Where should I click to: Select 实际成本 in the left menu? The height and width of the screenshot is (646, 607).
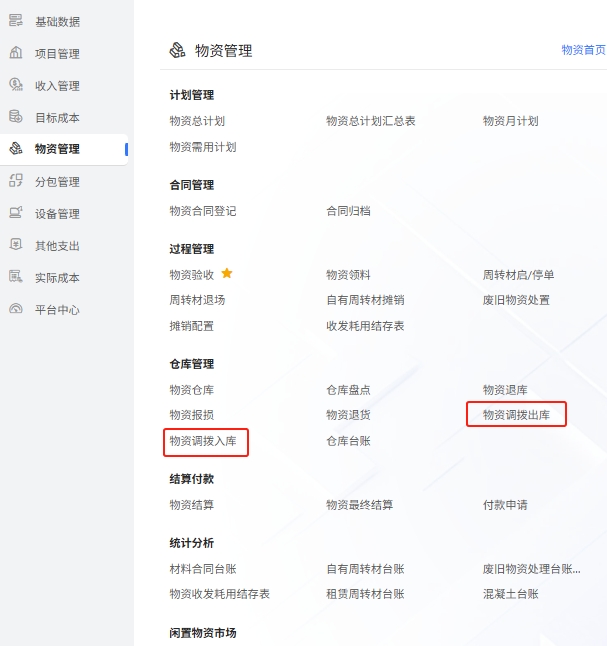(x=57, y=278)
